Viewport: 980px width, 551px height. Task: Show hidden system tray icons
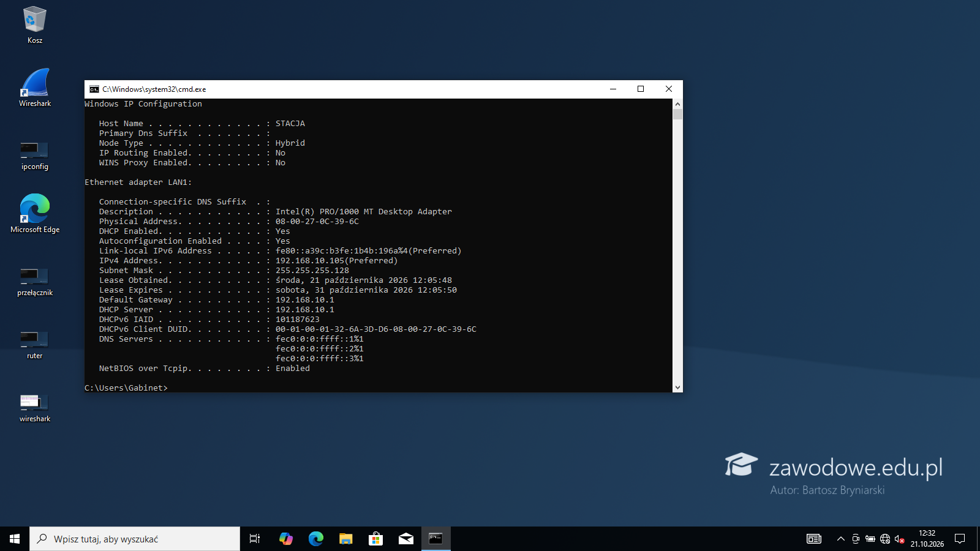[841, 539]
